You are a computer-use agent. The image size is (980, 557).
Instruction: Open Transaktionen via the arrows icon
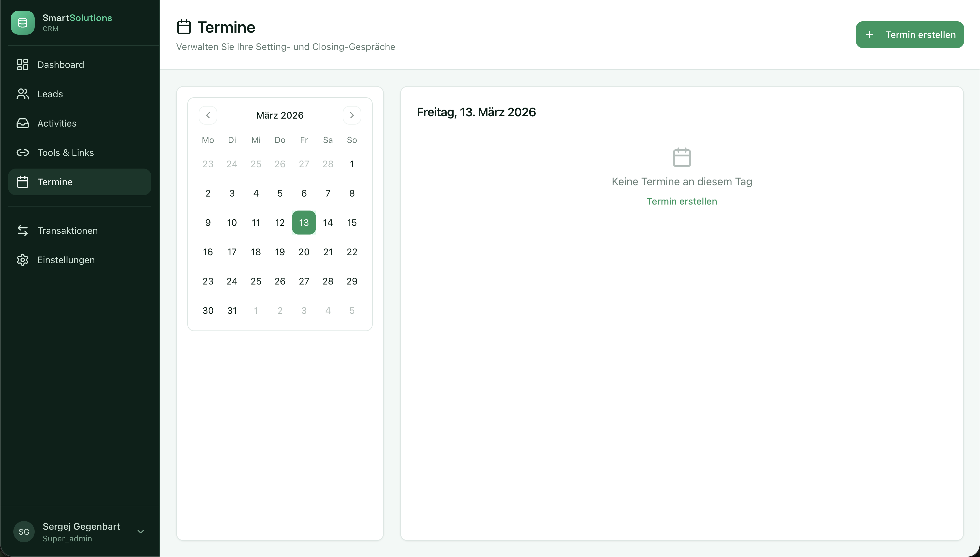coord(23,230)
